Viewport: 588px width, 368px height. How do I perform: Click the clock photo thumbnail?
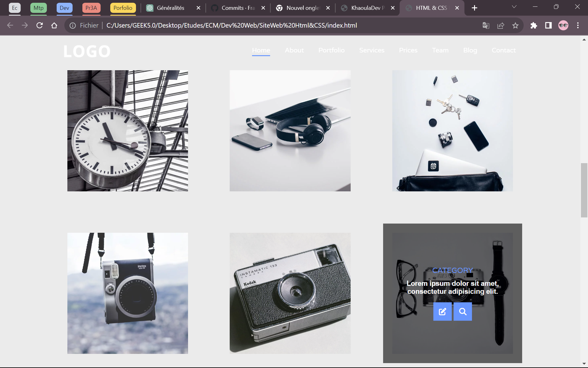coord(128,131)
